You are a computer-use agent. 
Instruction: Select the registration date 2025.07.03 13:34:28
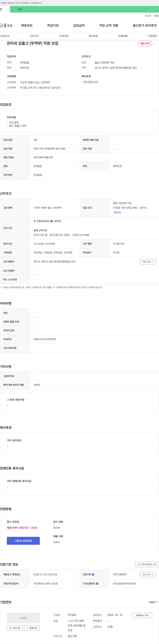coord(45,575)
